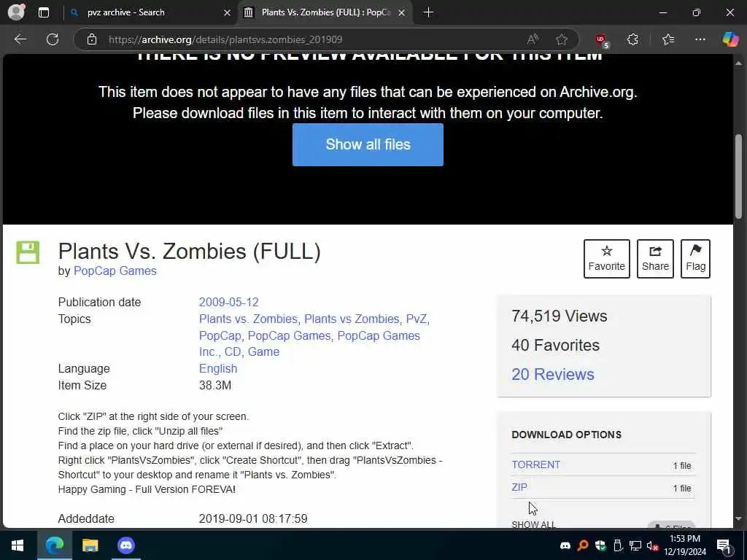747x560 pixels.
Task: Open the PopCap Games creator link
Action: 115,271
